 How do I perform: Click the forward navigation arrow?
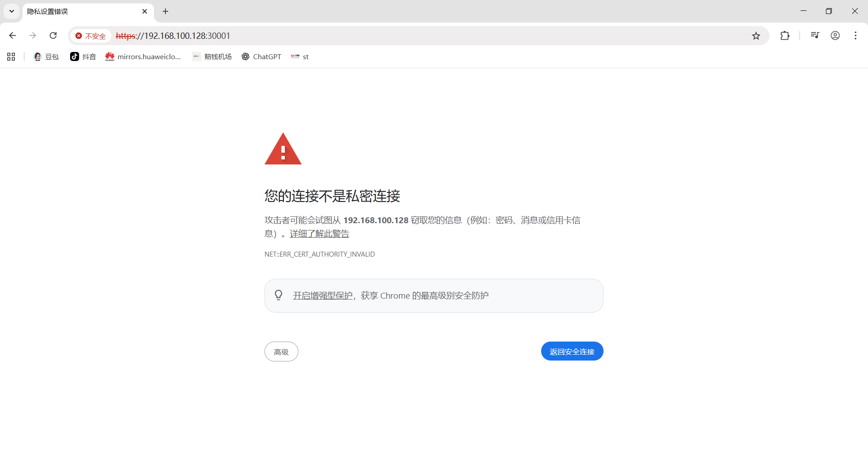(x=32, y=35)
